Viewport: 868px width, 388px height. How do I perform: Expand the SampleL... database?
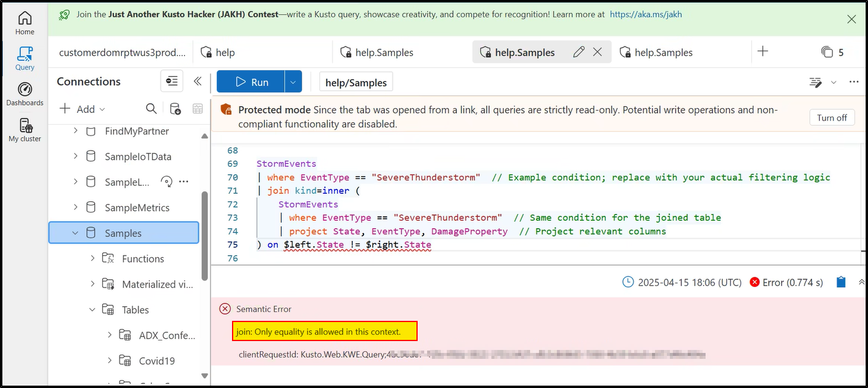click(76, 182)
